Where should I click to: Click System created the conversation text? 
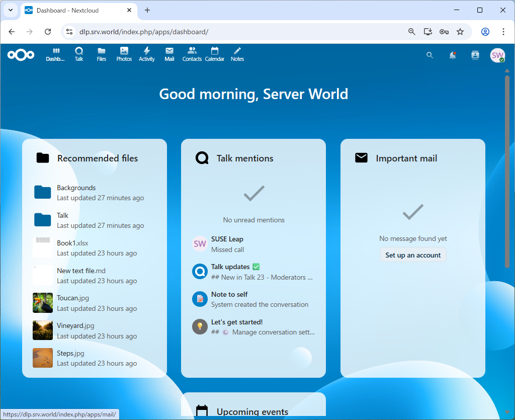click(x=260, y=304)
